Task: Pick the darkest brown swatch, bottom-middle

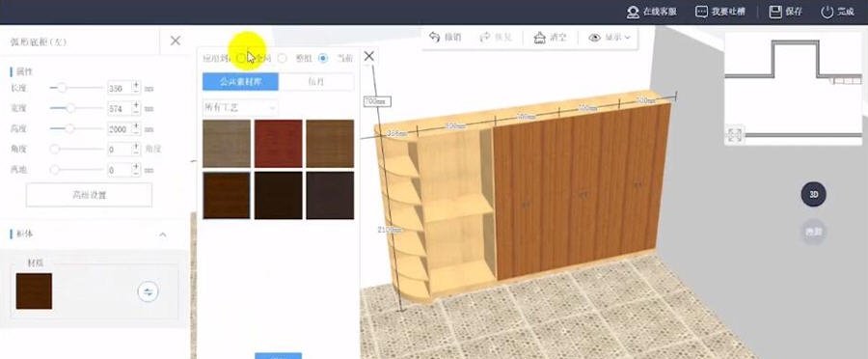Action: (x=279, y=195)
